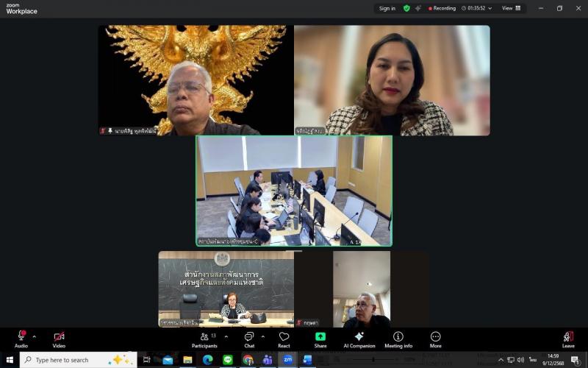Select the Garuda-background man's video tile
Screen dimensions: 588x368
click(x=196, y=80)
